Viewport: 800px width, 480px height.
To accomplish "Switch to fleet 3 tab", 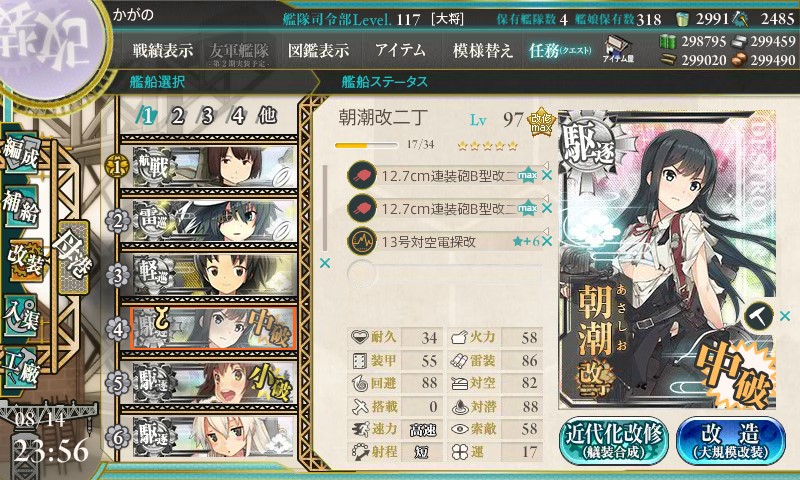I will [207, 116].
